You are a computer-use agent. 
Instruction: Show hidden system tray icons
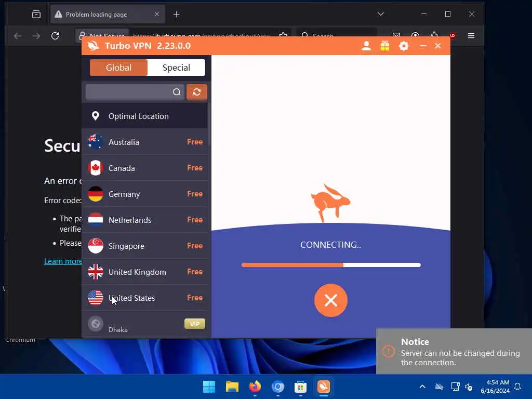click(x=422, y=387)
